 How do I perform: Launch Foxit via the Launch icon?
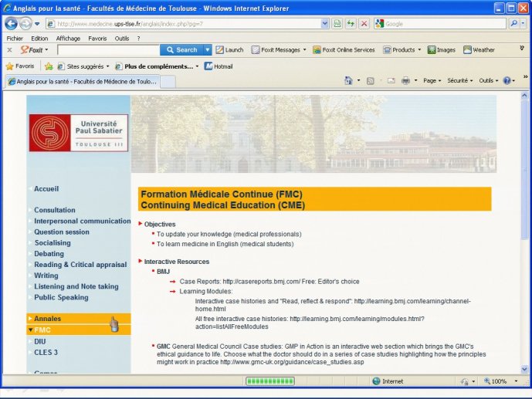pos(229,50)
